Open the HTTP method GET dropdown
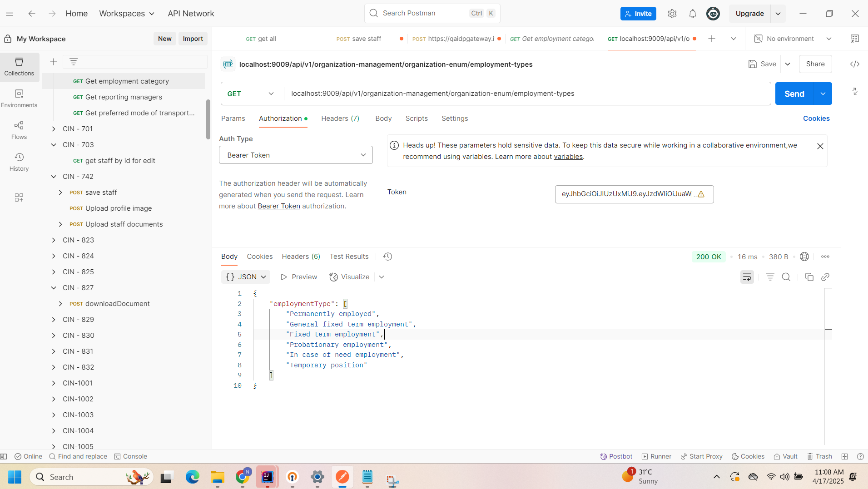This screenshot has height=489, width=868. point(251,94)
